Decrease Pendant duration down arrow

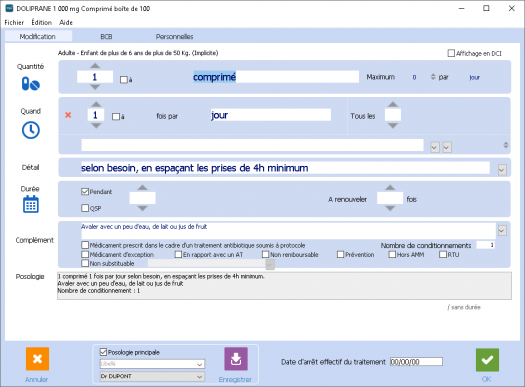(x=143, y=209)
